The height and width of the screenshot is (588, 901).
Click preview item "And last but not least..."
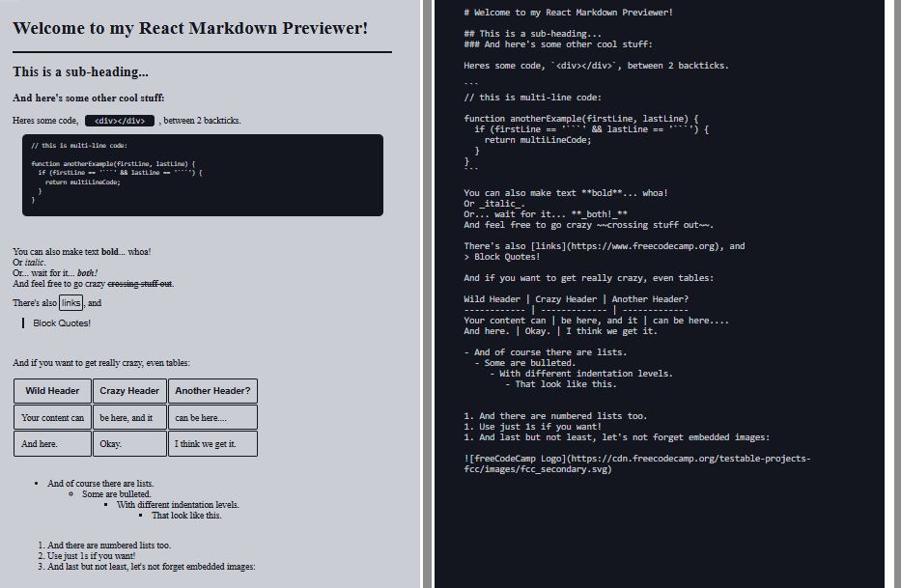[151, 567]
